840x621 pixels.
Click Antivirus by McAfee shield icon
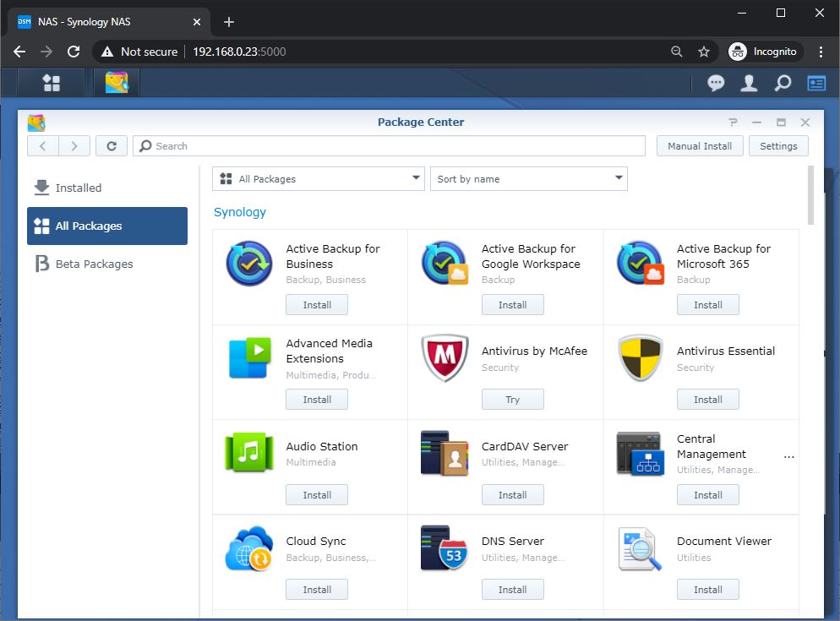pyautogui.click(x=445, y=358)
